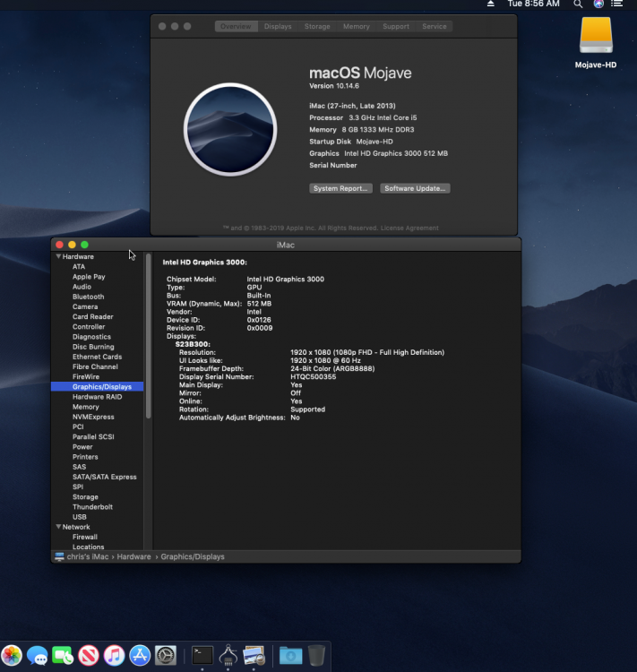The image size is (637, 672).
Task: Open the License Agreement link
Action: pyautogui.click(x=409, y=228)
